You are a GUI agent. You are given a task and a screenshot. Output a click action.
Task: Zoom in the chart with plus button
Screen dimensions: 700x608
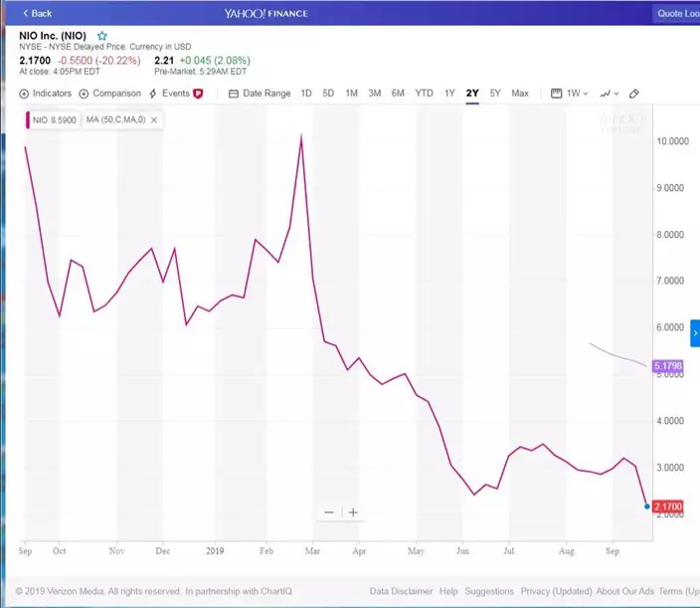[353, 512]
